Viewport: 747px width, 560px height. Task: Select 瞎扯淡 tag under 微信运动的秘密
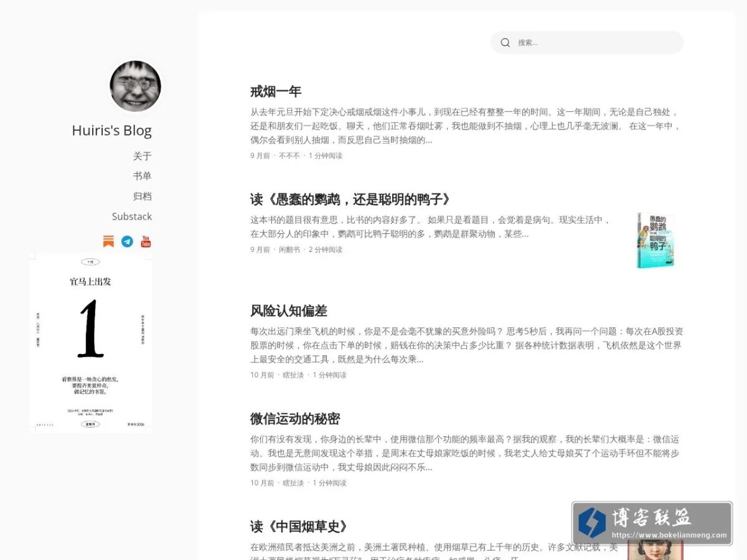[293, 483]
